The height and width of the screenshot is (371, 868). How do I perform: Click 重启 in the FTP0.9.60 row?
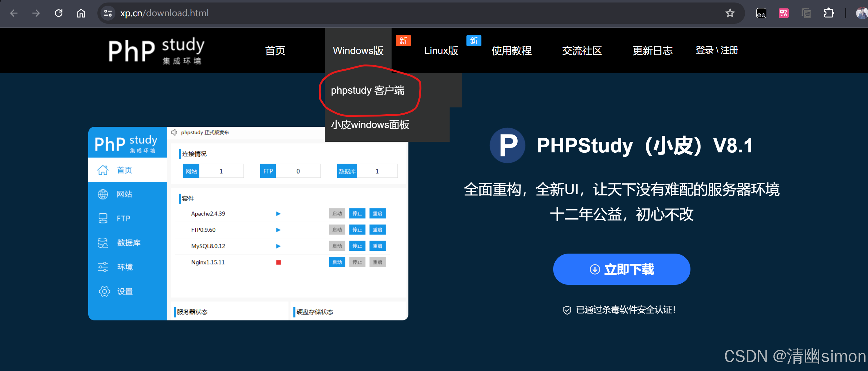pyautogui.click(x=378, y=230)
